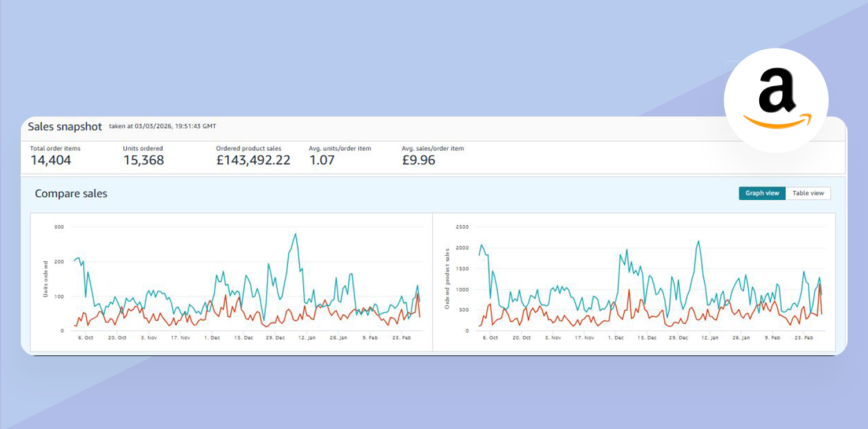The width and height of the screenshot is (868, 429).
Task: Click the Total order items value 14,404
Action: click(51, 160)
